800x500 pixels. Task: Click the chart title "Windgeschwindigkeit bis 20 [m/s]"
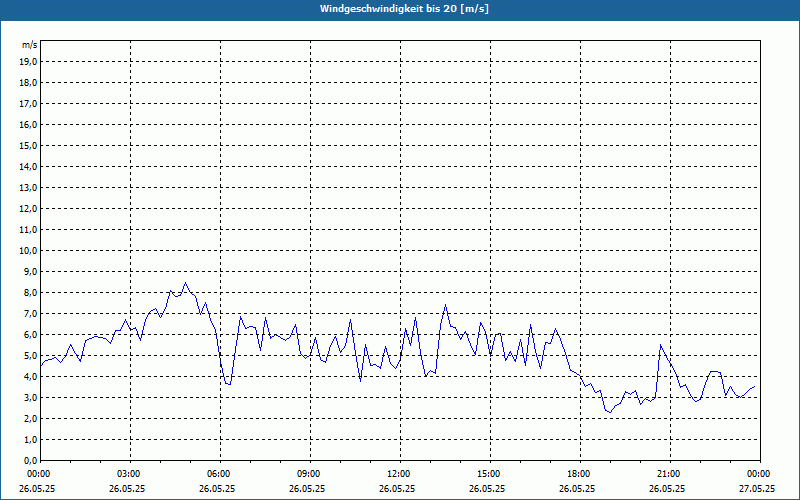pos(404,9)
